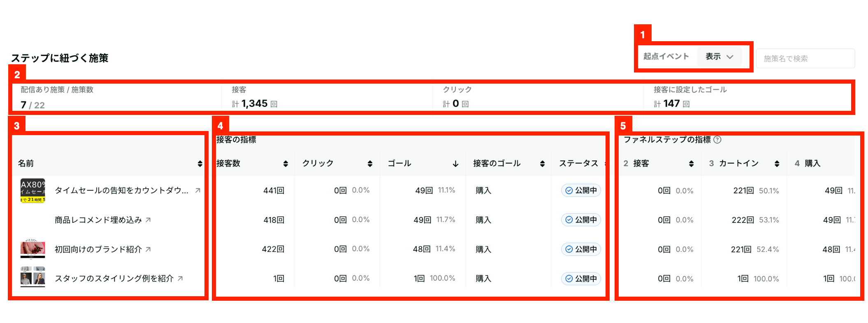Sort the クリック column

(x=370, y=164)
